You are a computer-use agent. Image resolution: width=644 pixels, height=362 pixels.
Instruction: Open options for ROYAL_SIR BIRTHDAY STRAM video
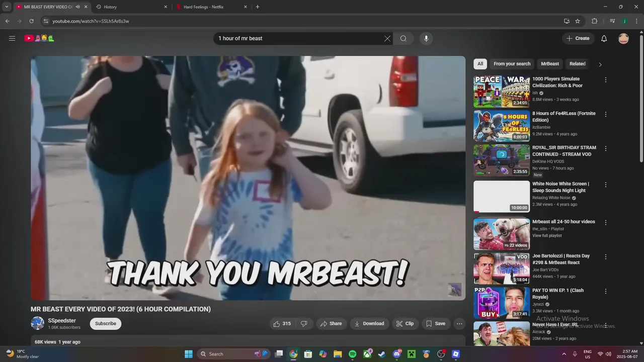[606, 148]
